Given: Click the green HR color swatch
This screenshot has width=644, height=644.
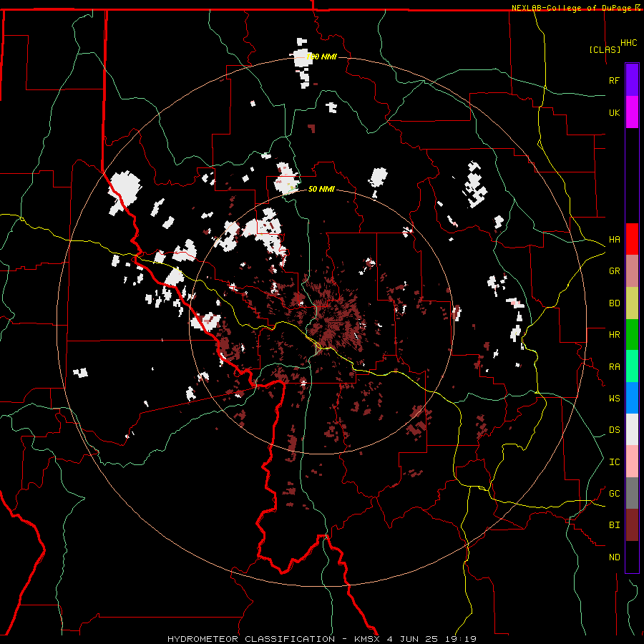Looking at the screenshot, I should 632,335.
